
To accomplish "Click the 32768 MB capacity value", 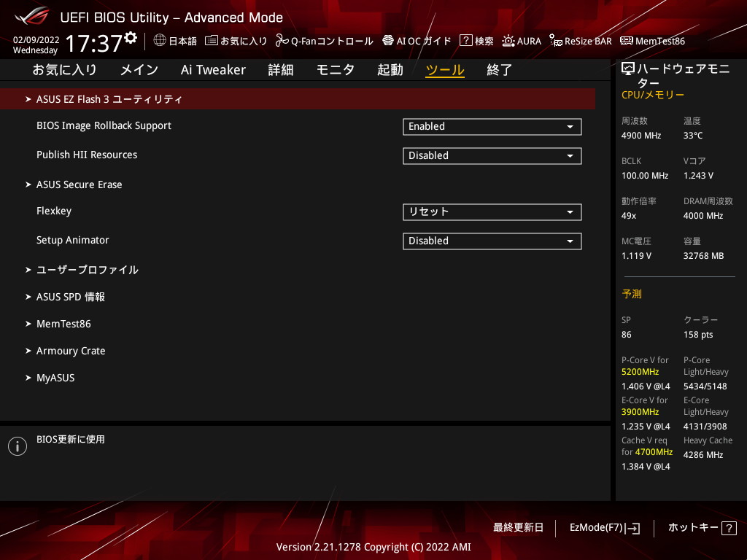I will (703, 256).
